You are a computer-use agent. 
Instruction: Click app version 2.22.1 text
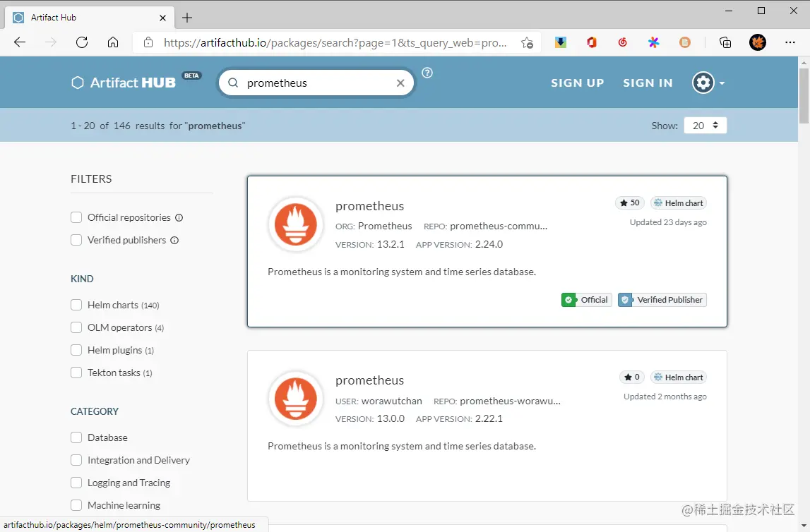click(489, 419)
